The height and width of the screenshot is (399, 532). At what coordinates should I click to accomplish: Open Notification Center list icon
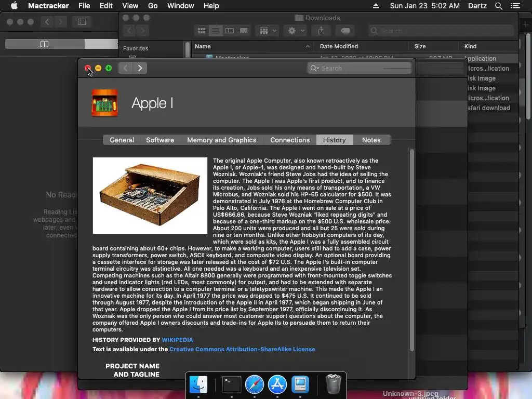tap(515, 6)
